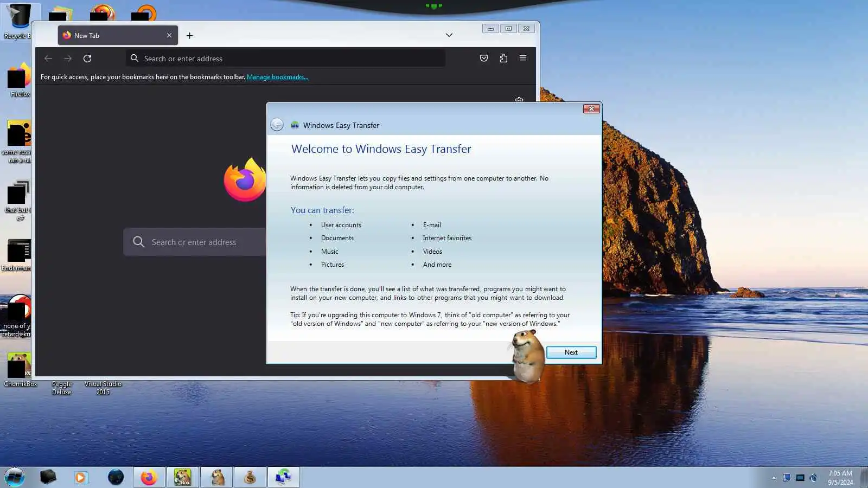
Task: Click the new tab page search field
Action: point(195,242)
